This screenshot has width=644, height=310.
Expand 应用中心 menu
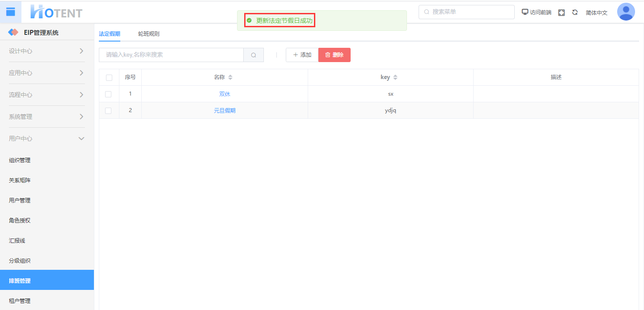47,73
